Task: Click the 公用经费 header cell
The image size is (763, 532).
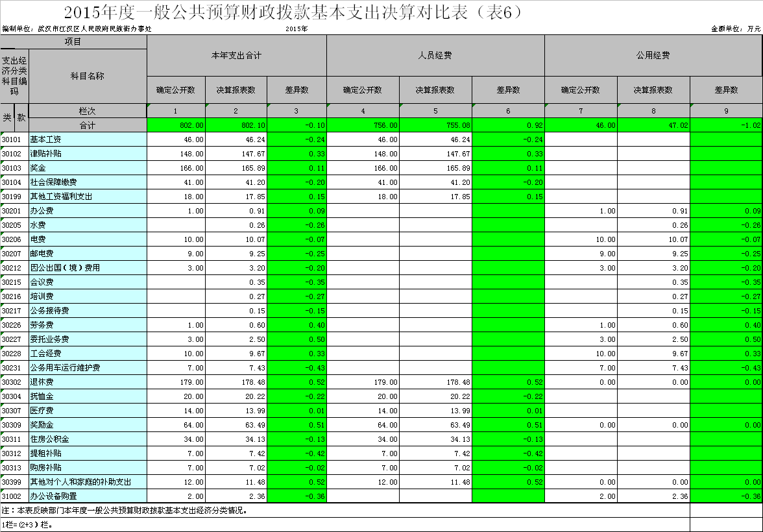Action: point(653,56)
